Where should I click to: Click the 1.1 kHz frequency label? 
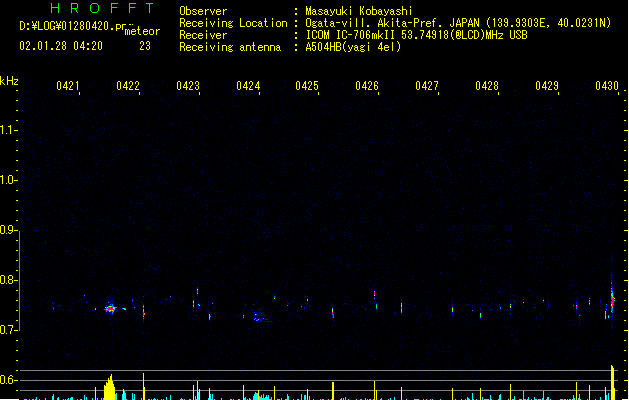[x=7, y=130]
